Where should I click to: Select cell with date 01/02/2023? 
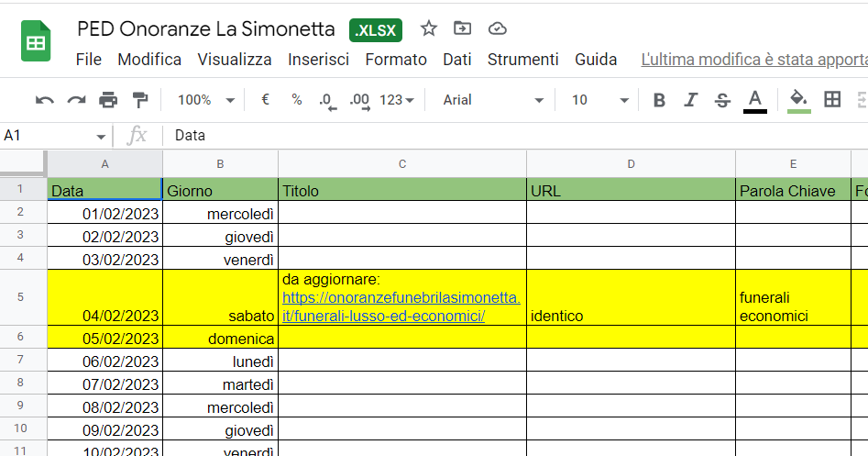[104, 212]
